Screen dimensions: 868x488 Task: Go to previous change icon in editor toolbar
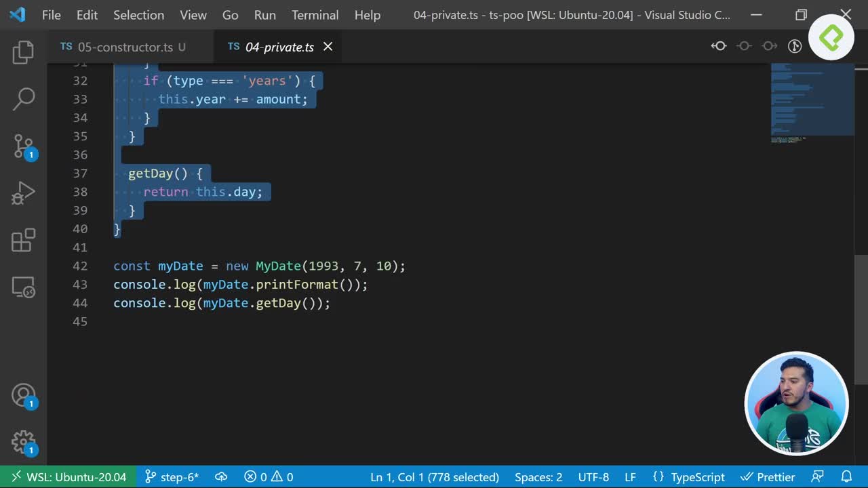click(719, 46)
